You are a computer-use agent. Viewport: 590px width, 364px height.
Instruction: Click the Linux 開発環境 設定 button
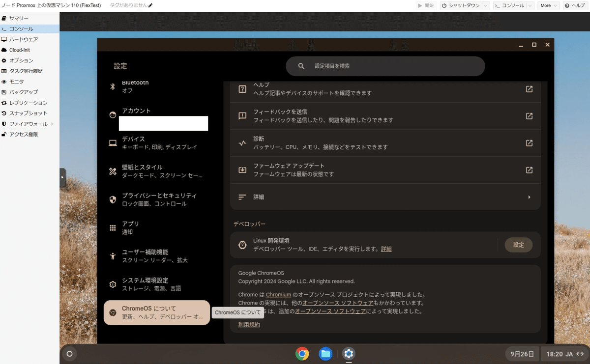click(x=519, y=245)
